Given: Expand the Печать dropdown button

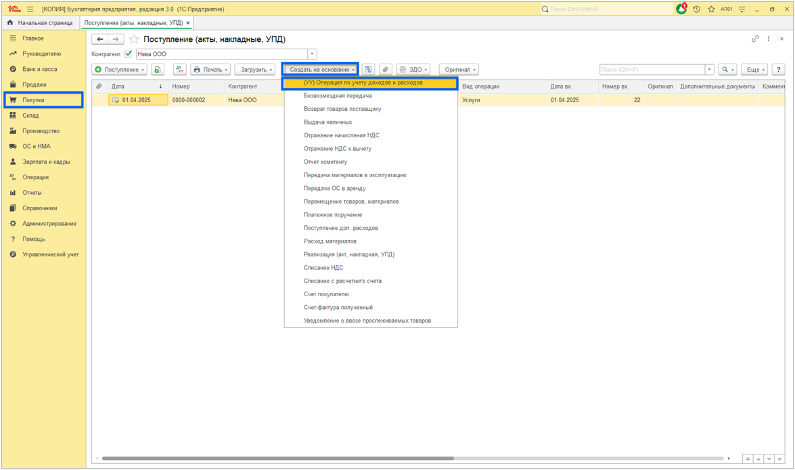Looking at the screenshot, I should [x=211, y=70].
